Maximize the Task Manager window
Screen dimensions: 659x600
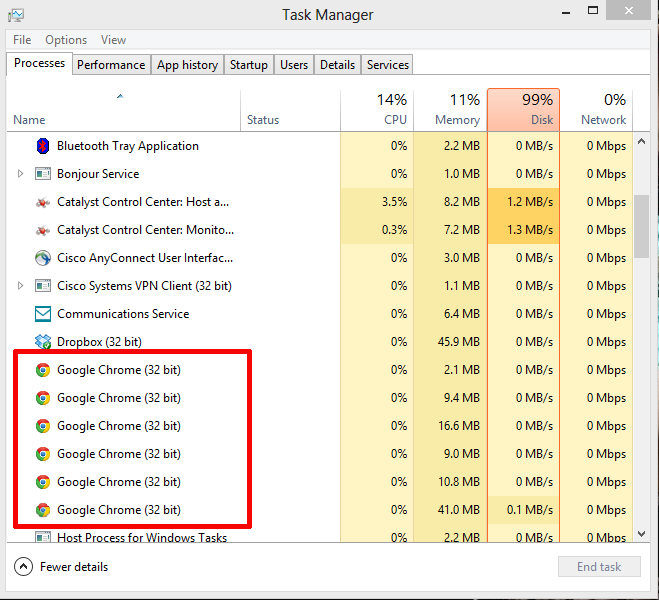click(x=593, y=11)
